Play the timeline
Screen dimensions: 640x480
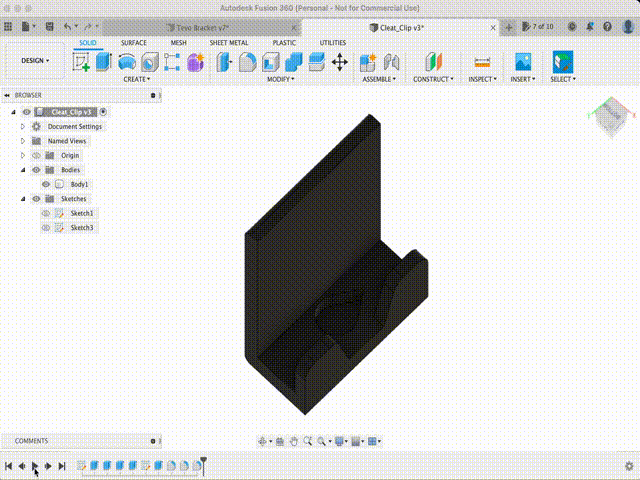point(35,466)
